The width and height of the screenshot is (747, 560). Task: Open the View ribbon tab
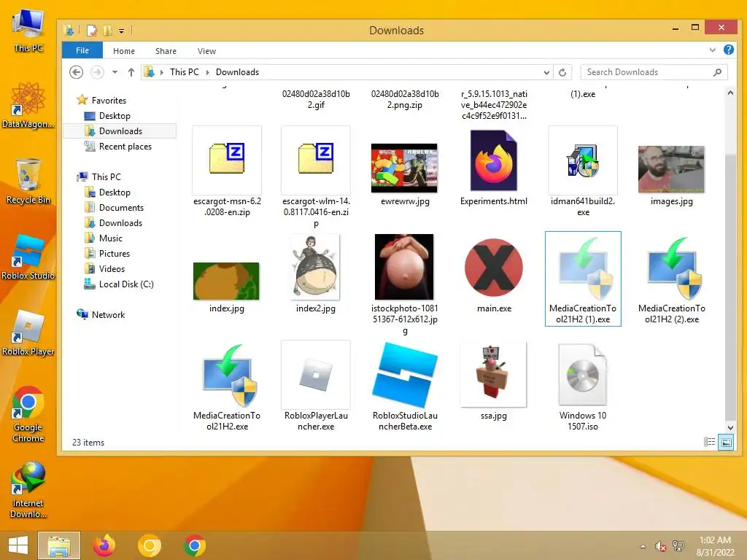[x=206, y=51]
